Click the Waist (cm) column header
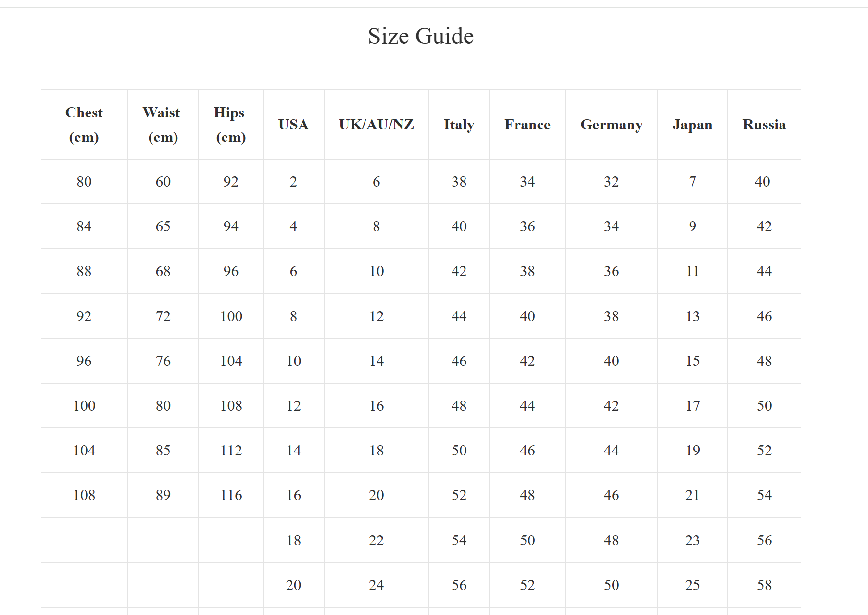The width and height of the screenshot is (868, 615). [x=163, y=125]
